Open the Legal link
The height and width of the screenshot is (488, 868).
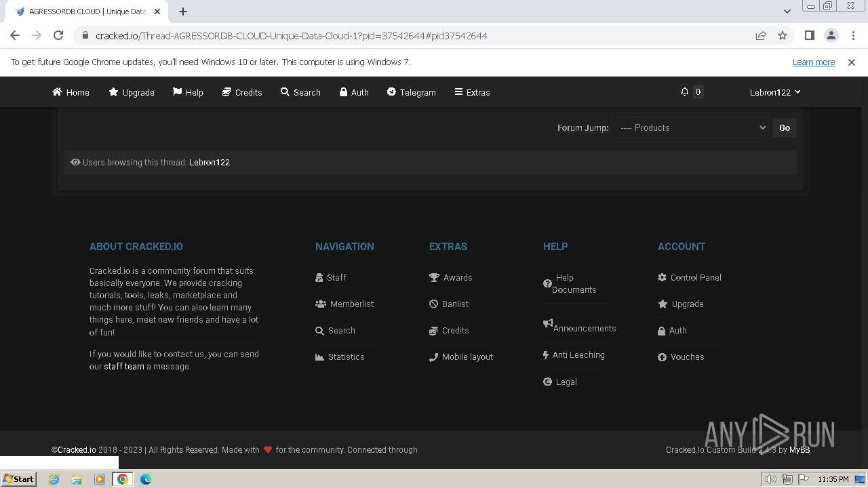click(x=560, y=382)
